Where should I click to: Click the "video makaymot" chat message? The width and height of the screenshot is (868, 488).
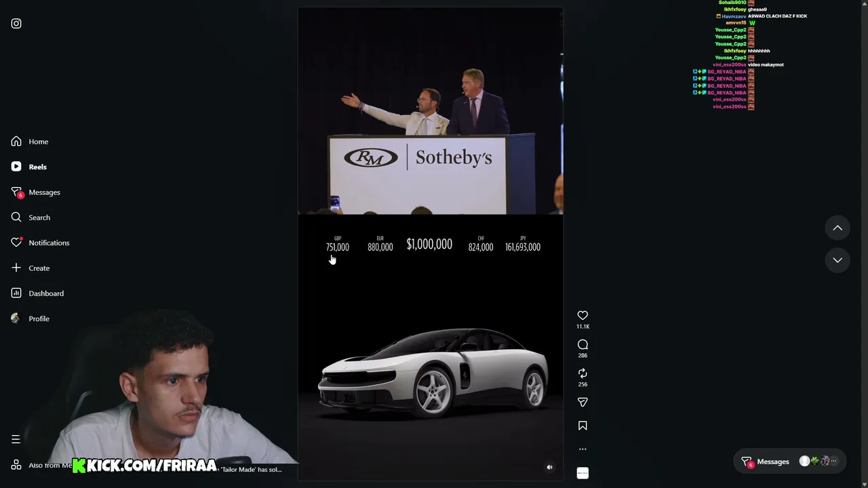pyautogui.click(x=766, y=65)
